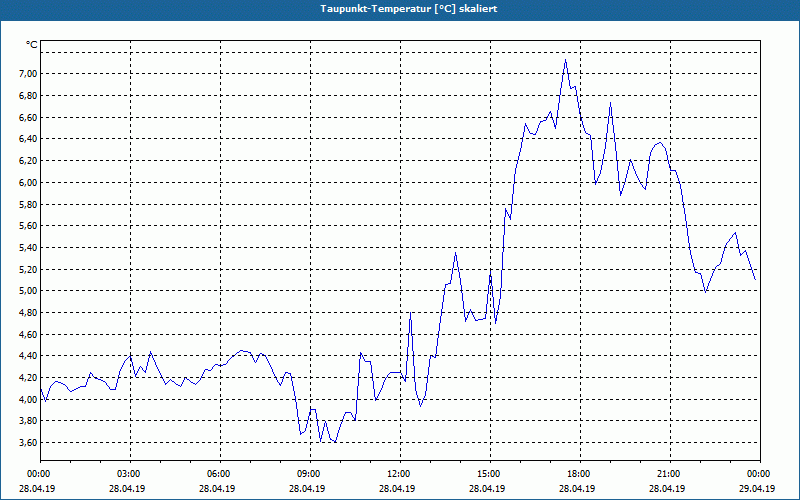The height and width of the screenshot is (500, 800).
Task: Click the 28.04.19 date under 12:00
Action: click(x=397, y=488)
